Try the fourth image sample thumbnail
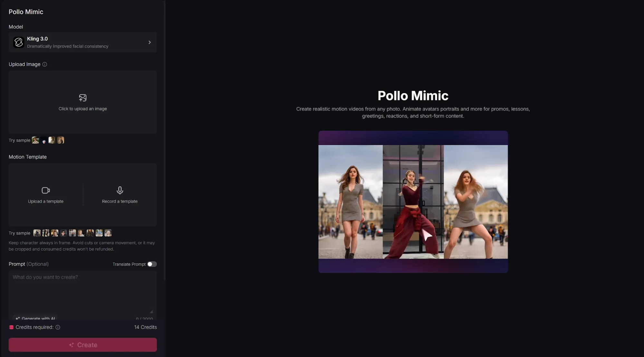 pos(61,140)
